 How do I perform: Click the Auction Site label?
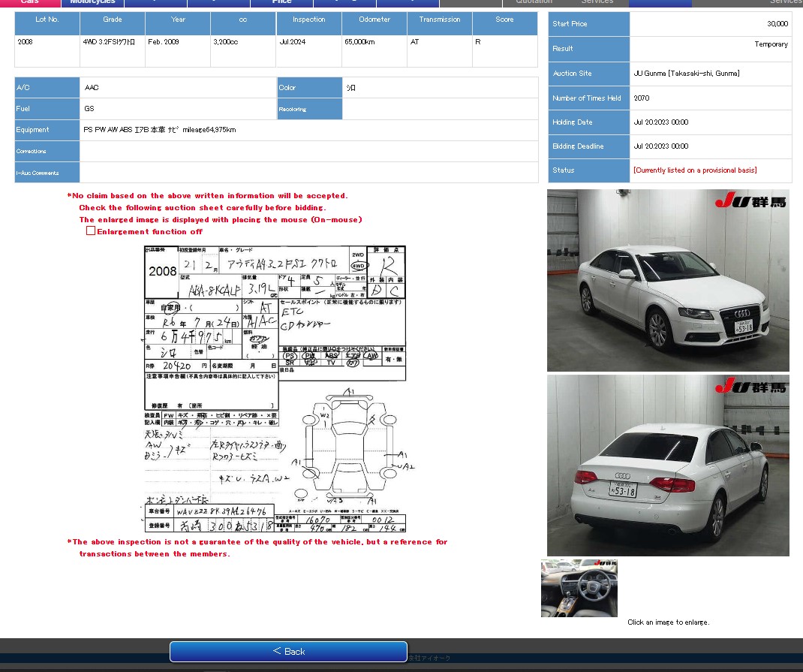[x=589, y=74]
